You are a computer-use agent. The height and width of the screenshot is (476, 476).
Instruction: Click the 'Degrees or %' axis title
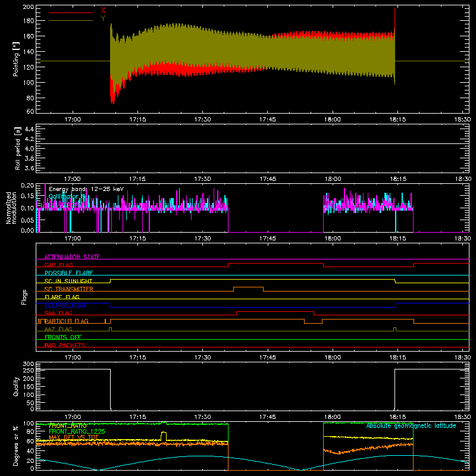point(16,446)
